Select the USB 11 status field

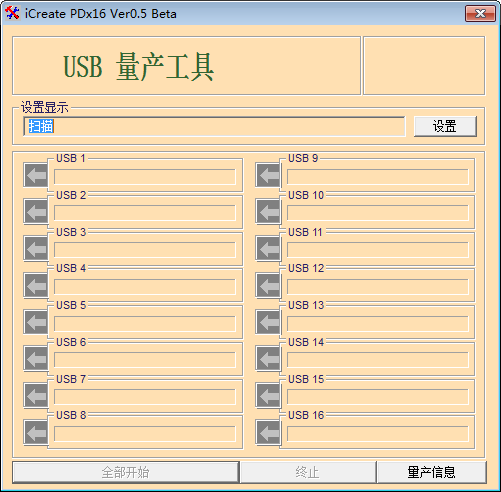pyautogui.click(x=378, y=250)
